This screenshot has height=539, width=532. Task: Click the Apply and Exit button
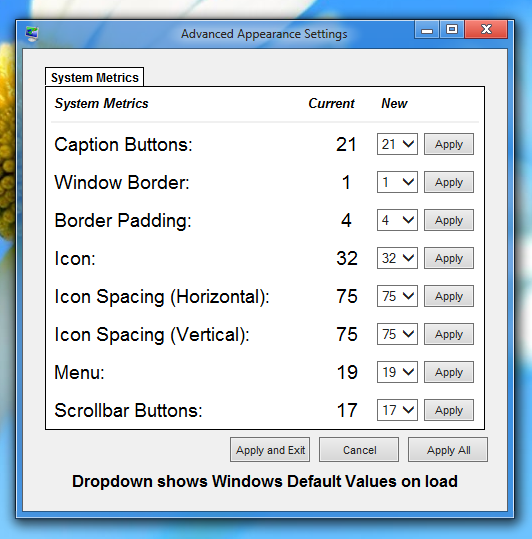270,450
